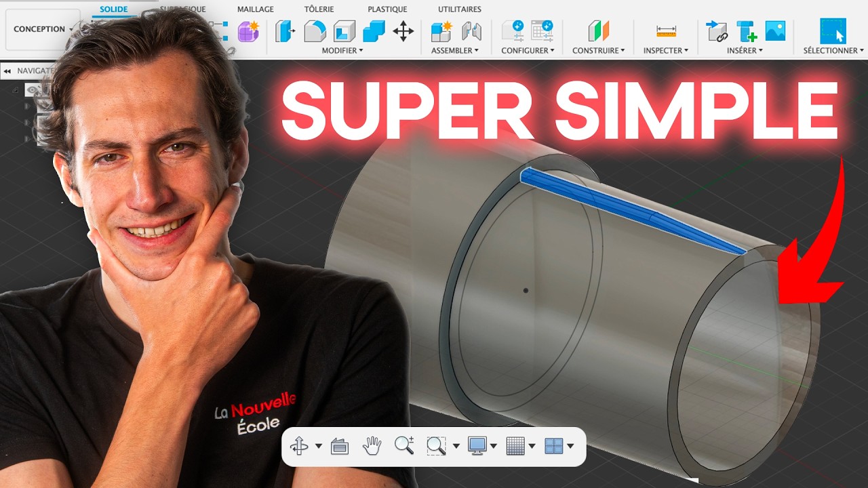Screen dimensions: 868x488
Task: Select the Press Pull tool
Action: pyautogui.click(x=285, y=31)
